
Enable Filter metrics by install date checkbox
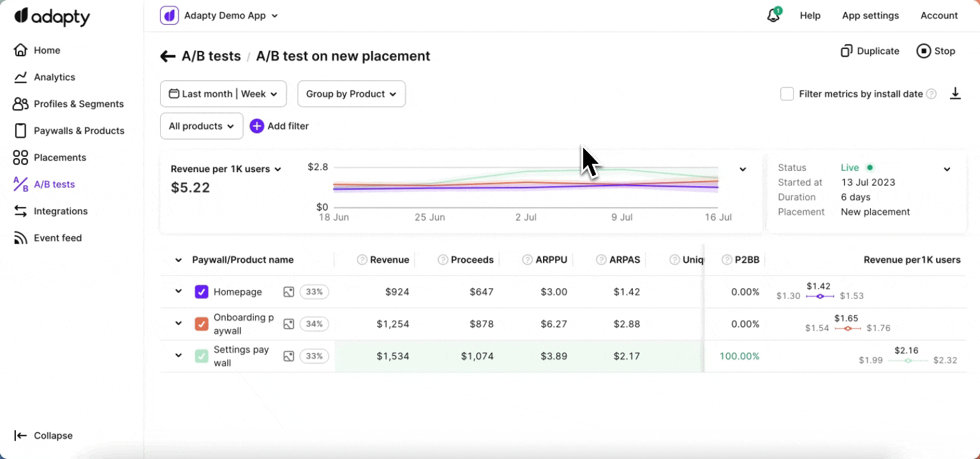coord(787,94)
